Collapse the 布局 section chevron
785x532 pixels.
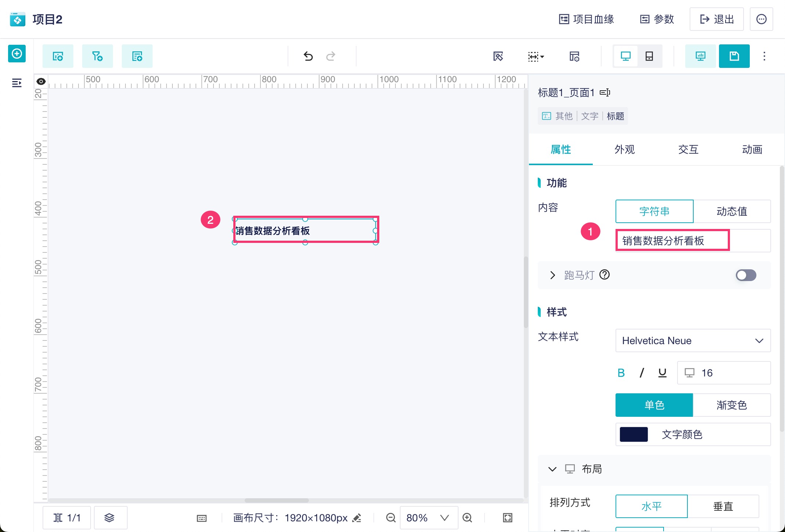click(x=552, y=469)
